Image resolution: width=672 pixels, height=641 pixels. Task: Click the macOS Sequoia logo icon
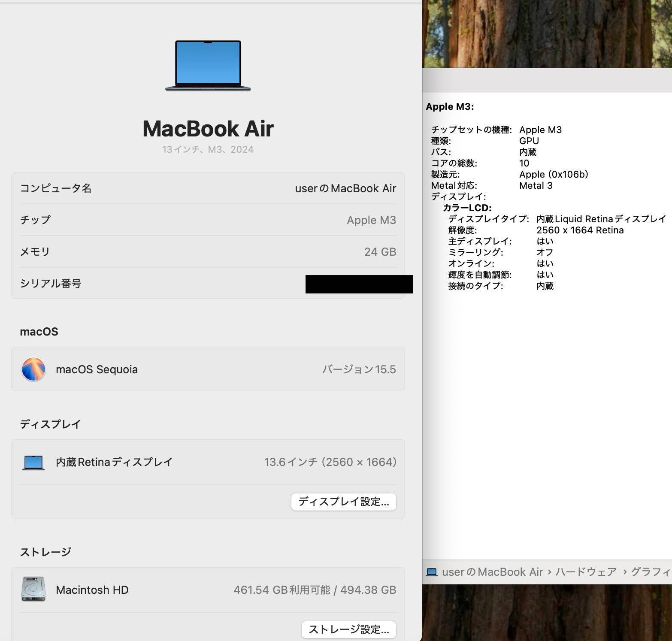coord(33,369)
